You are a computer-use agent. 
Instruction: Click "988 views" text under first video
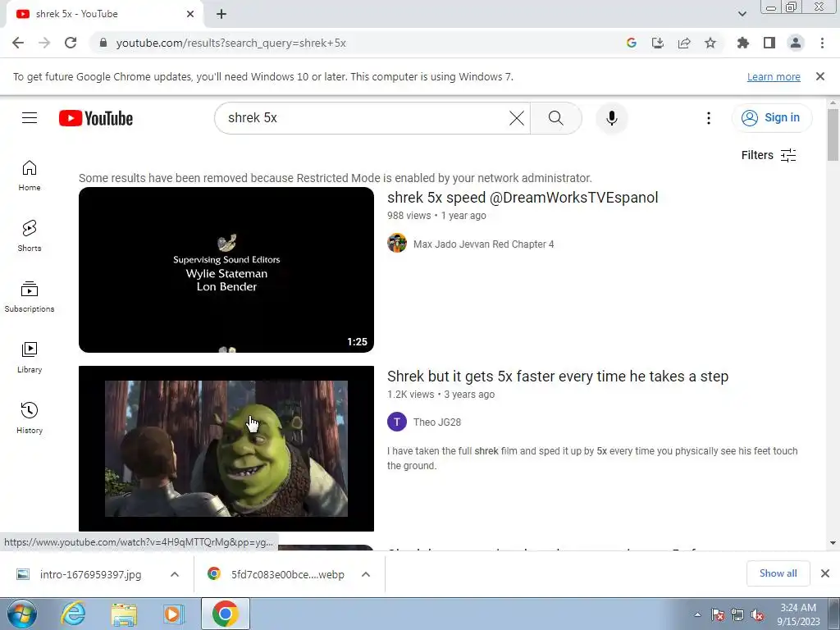(x=409, y=216)
